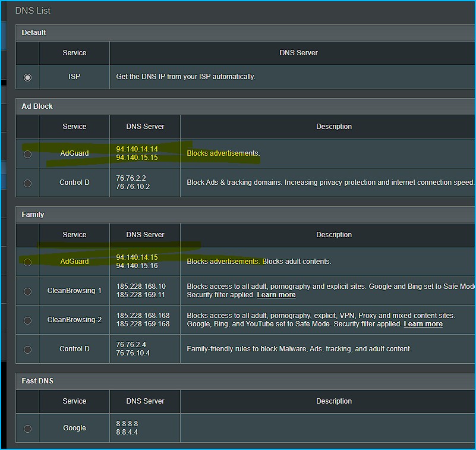
Task: Click Service column header in Fast DNS table
Action: click(74, 401)
